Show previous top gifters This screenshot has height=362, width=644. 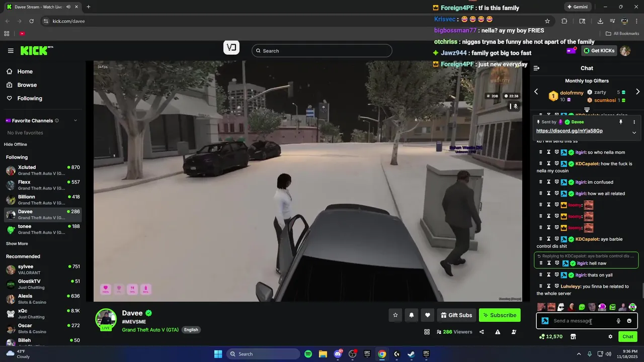[x=536, y=92]
